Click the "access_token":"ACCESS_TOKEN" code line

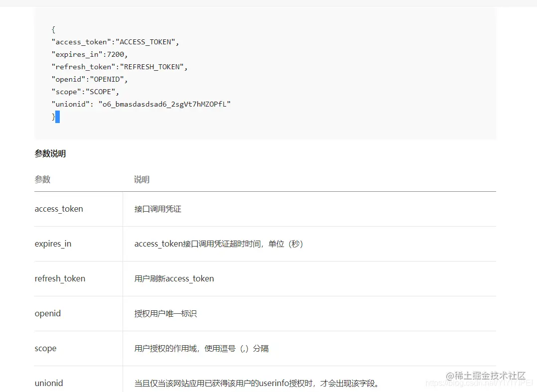pyautogui.click(x=115, y=42)
